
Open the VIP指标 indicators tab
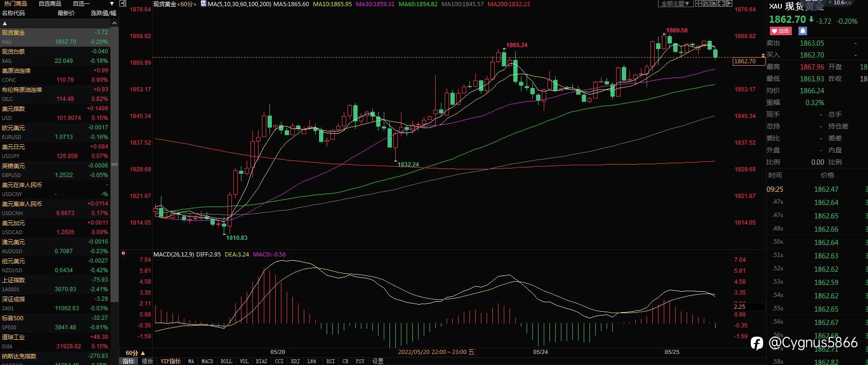170,361
